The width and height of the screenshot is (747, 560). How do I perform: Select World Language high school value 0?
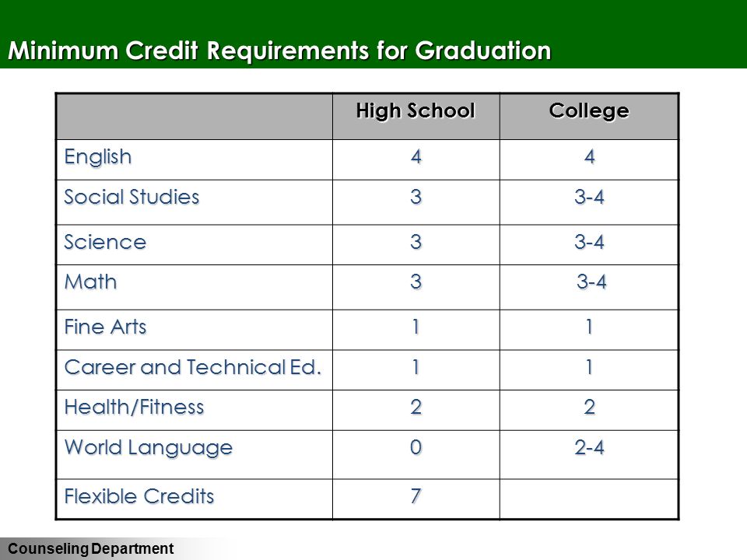pos(416,448)
